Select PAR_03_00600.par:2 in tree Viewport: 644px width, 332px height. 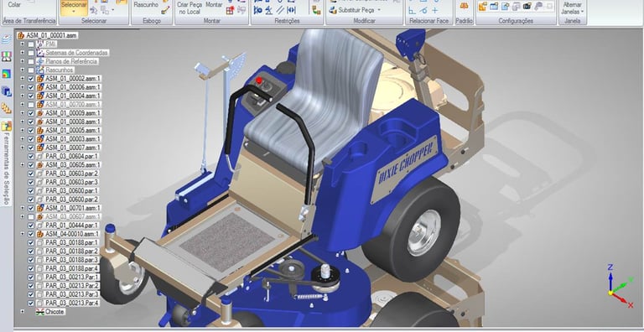[x=72, y=200]
